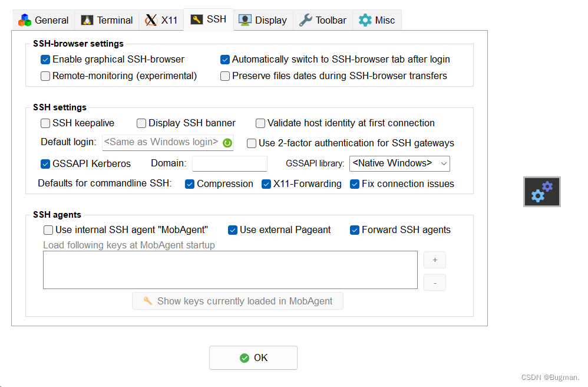Click the green check icon inside OK button
The width and height of the screenshot is (588, 387).
(x=244, y=358)
